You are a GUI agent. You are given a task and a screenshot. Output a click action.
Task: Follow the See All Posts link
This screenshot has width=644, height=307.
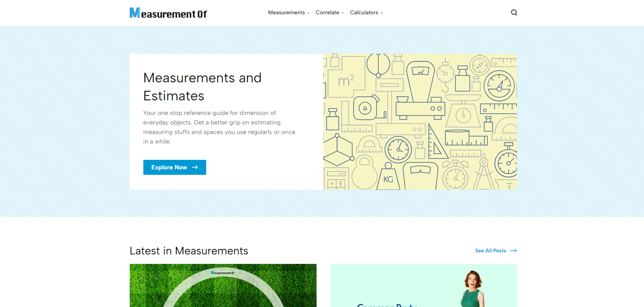point(490,251)
